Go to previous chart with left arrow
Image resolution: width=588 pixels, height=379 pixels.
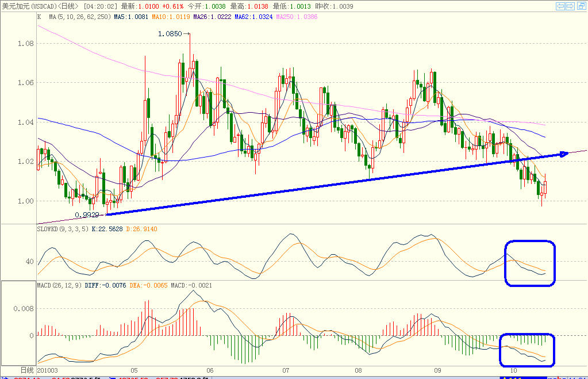(x=560, y=6)
